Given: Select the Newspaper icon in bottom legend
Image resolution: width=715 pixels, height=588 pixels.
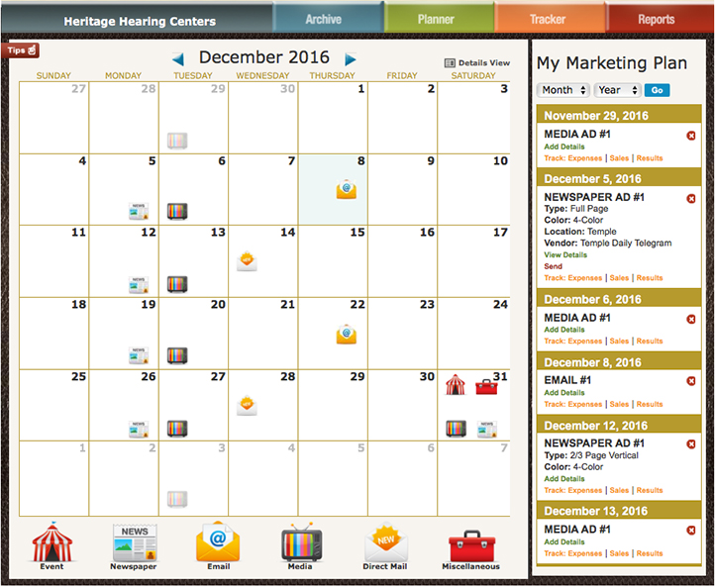Looking at the screenshot, I should tap(134, 542).
